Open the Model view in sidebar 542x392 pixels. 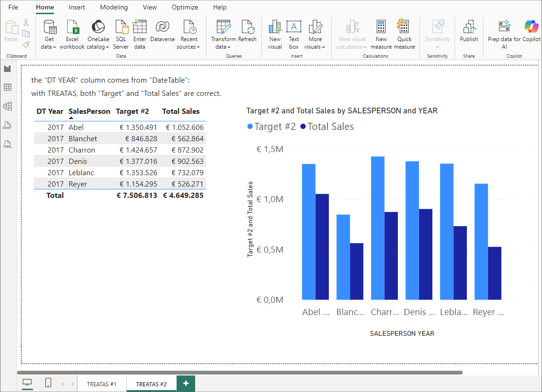point(8,106)
